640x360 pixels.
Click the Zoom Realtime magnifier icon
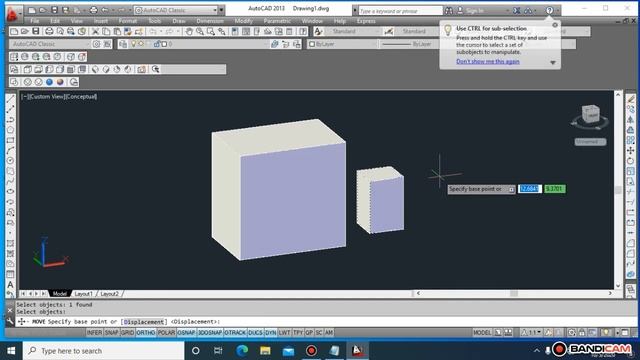pyautogui.click(x=200, y=31)
